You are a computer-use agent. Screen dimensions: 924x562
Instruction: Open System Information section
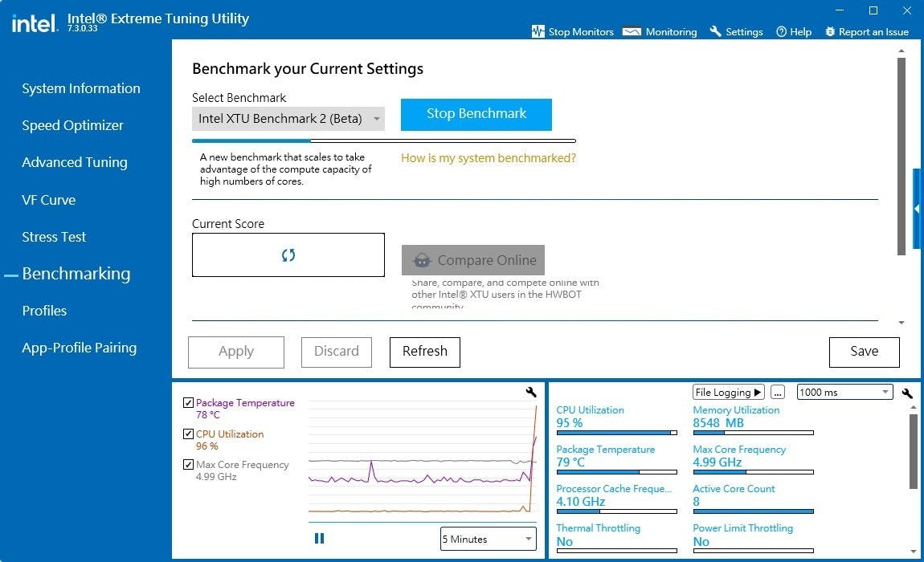(x=81, y=88)
